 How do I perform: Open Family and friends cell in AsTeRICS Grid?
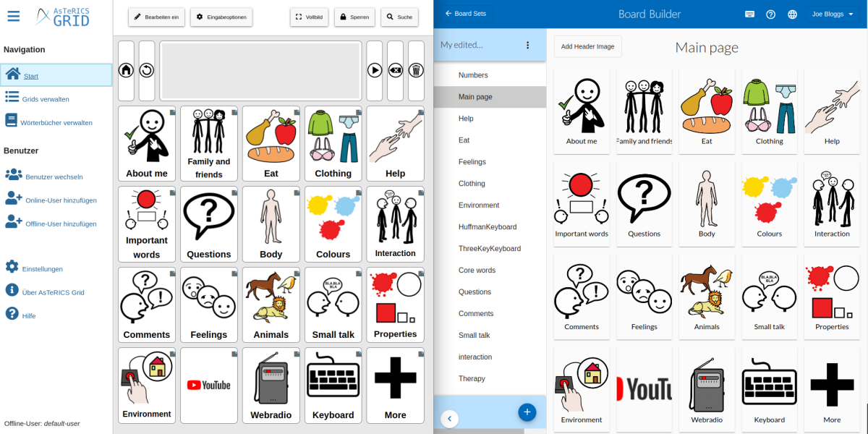point(209,143)
